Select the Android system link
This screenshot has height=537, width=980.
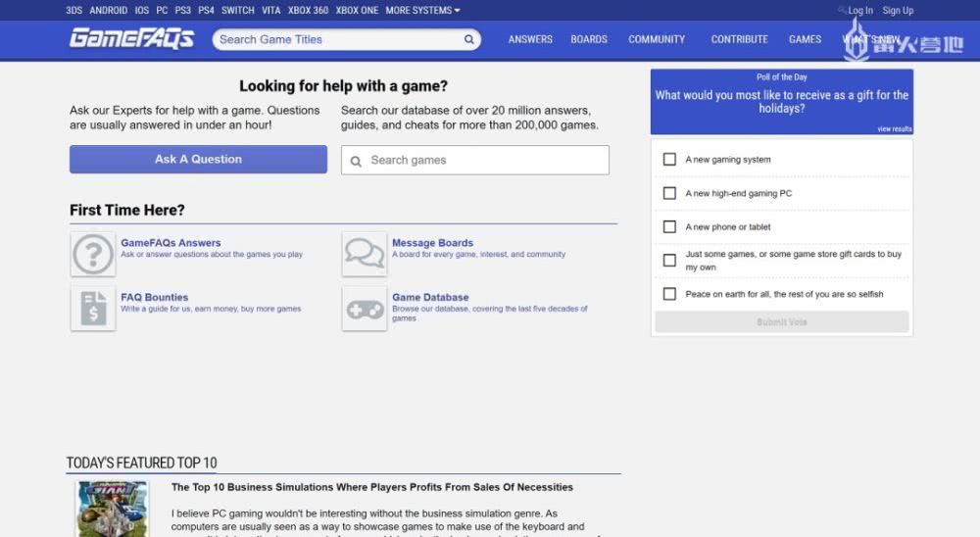(108, 10)
